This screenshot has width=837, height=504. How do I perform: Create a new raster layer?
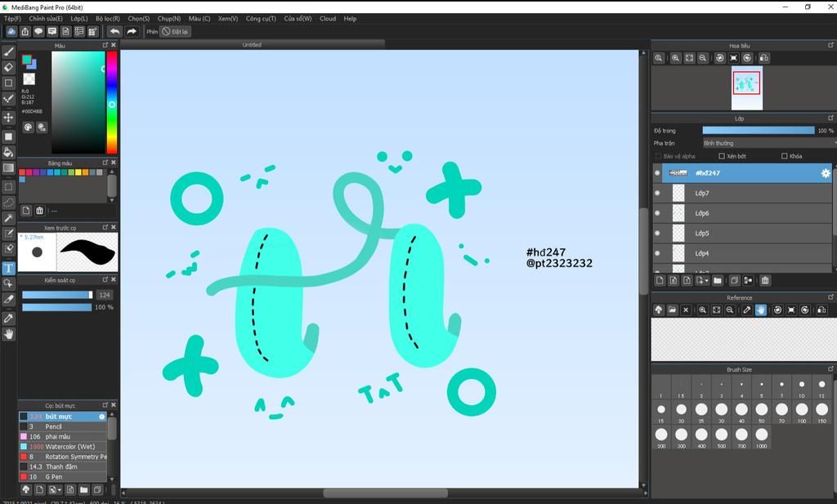coord(660,280)
